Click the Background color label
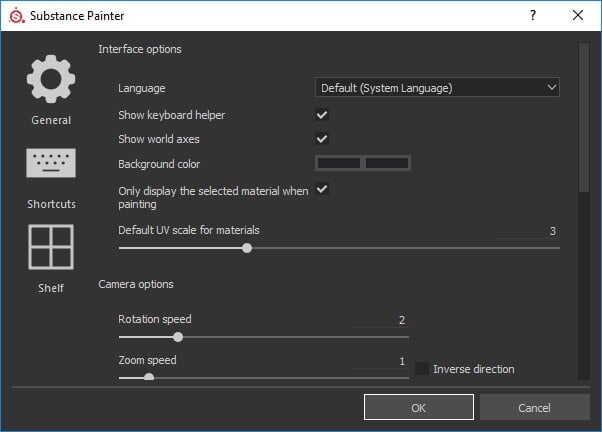 pyautogui.click(x=159, y=164)
